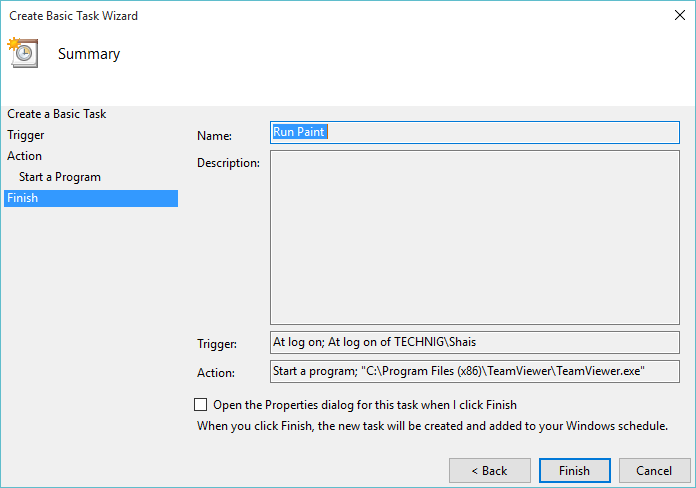Screen dimensions: 696x488
Task: Click the Trigger field showing At log on
Action: 475,342
